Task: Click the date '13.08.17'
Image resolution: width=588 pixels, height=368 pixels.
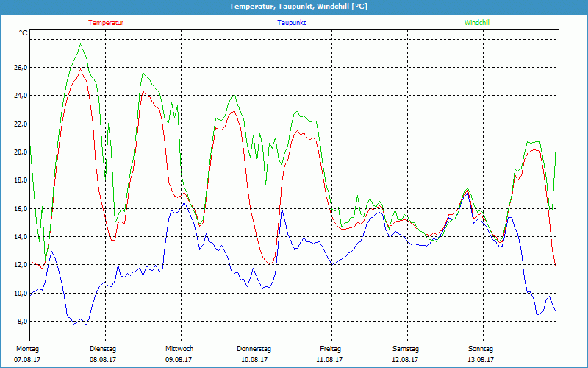Action: coord(481,360)
